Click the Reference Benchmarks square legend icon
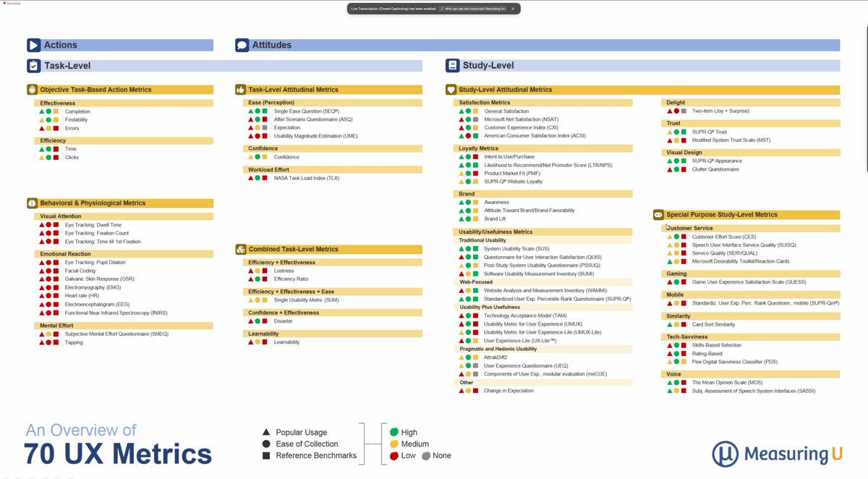Image resolution: width=868 pixels, height=479 pixels. coord(268,455)
